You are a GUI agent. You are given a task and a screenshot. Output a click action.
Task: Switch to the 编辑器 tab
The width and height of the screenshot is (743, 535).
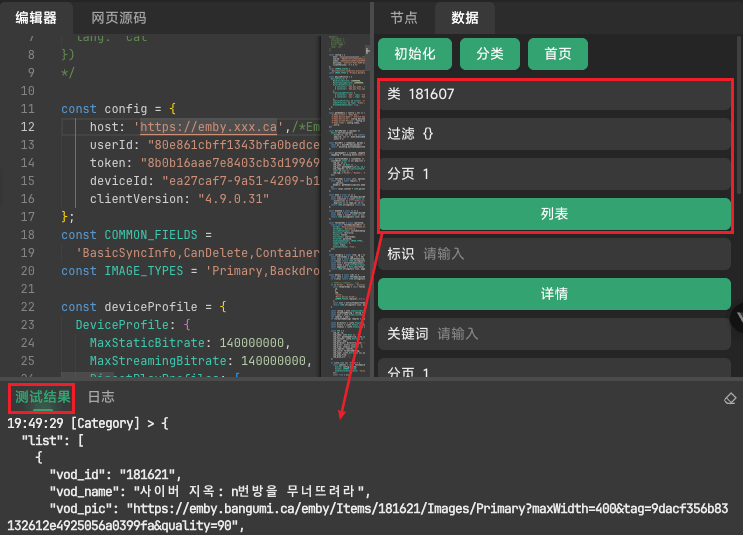pyautogui.click(x=36, y=18)
